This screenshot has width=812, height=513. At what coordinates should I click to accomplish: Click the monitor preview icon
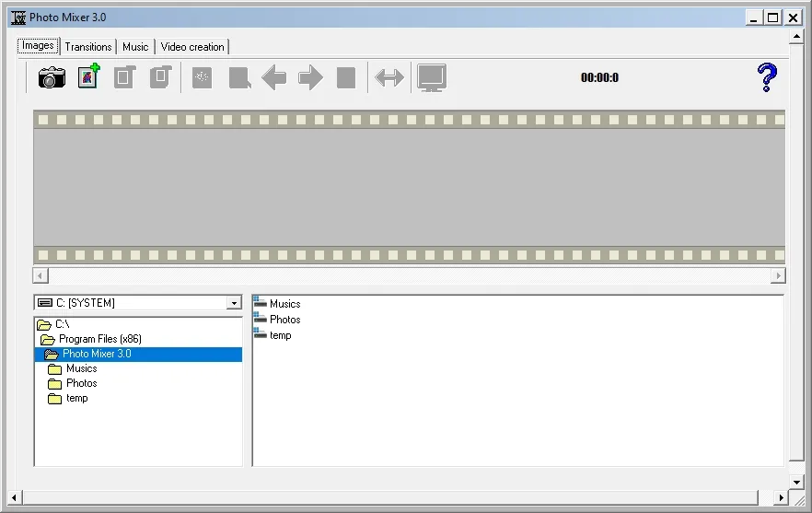[432, 77]
